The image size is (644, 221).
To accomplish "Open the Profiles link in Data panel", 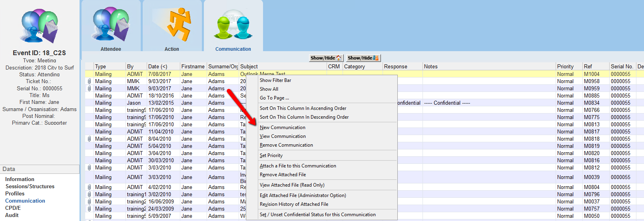I will [x=15, y=194].
